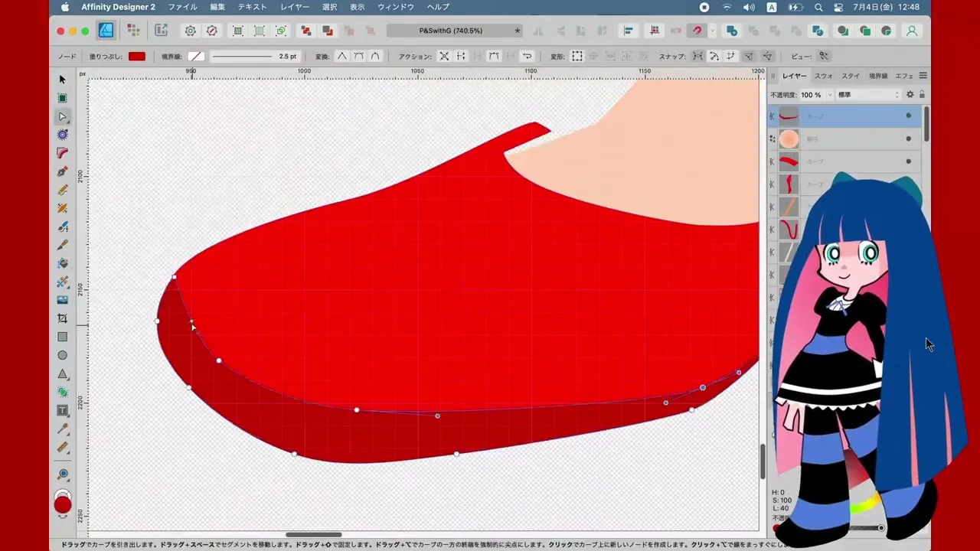This screenshot has height=551, width=980.
Task: Select the Place Image tool
Action: coord(63,300)
